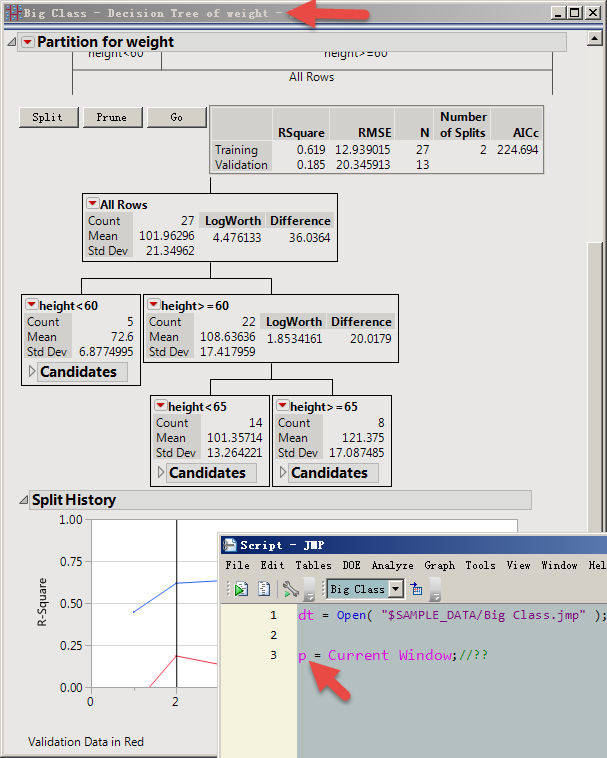This screenshot has height=758, width=607.
Task: Click Training RSquare value 0.619
Action: coord(311,150)
